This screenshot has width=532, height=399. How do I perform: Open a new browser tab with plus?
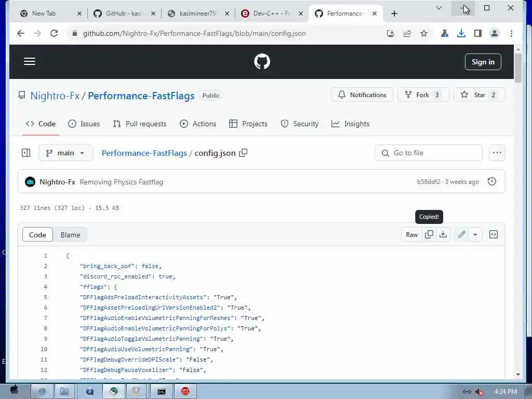[394, 14]
